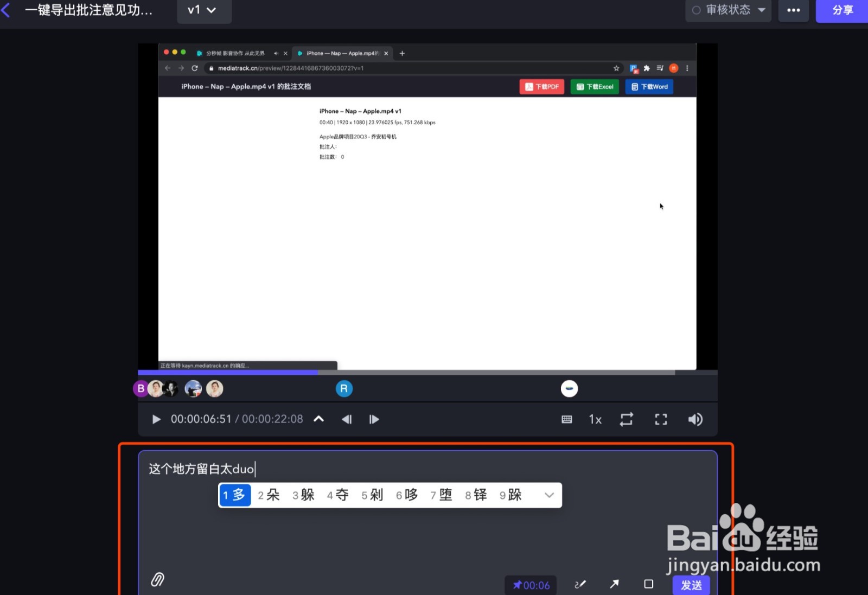Click the browser back arrow

[x=168, y=68]
